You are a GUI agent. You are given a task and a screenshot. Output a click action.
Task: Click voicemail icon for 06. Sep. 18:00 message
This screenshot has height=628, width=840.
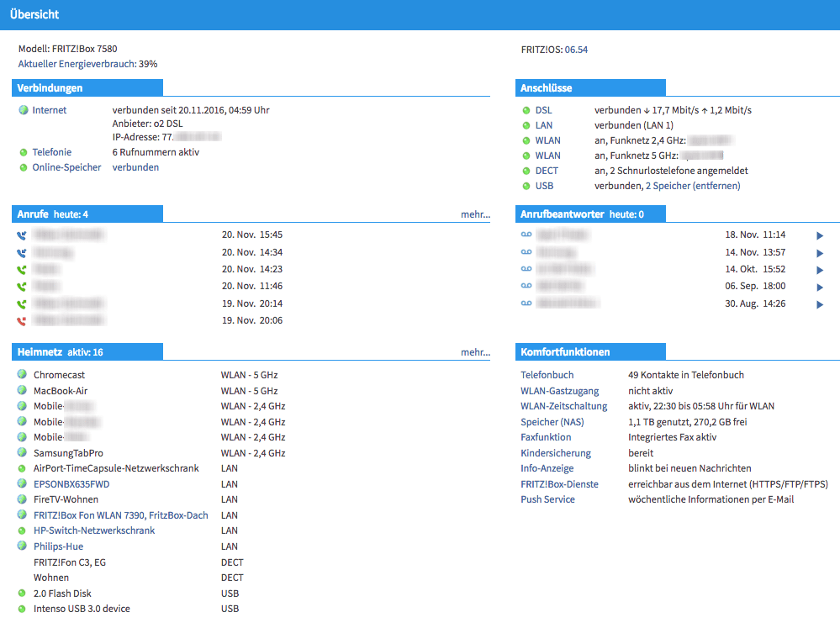[526, 286]
